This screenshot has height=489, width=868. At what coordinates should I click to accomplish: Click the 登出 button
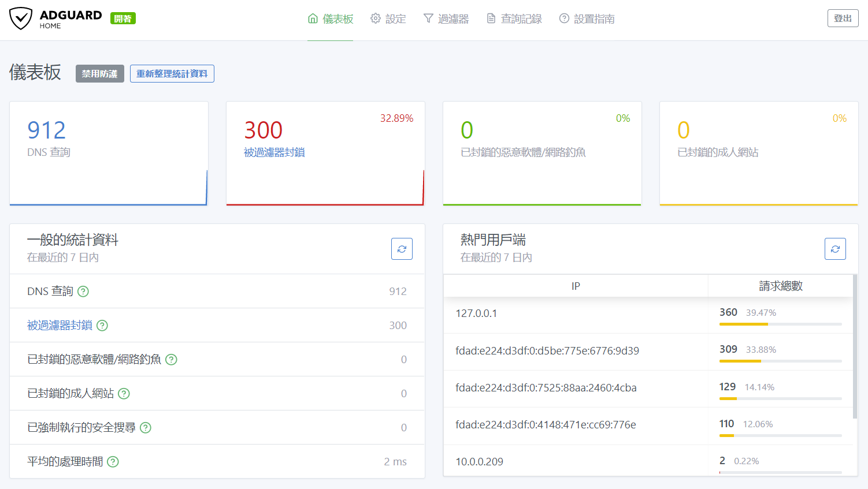[843, 18]
